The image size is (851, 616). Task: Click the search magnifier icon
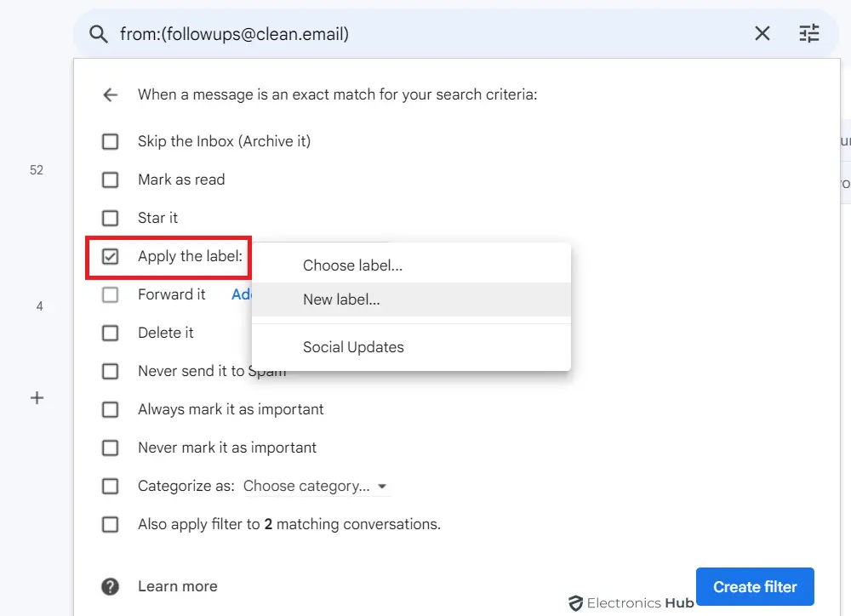99,34
